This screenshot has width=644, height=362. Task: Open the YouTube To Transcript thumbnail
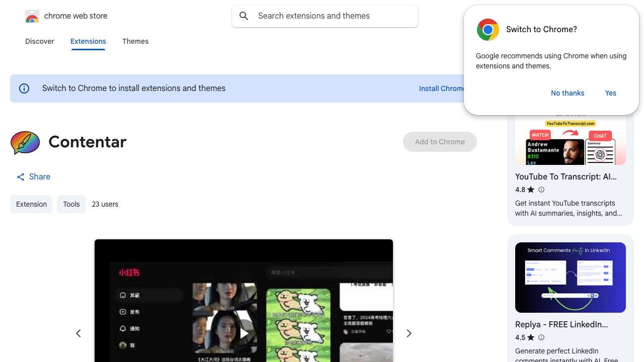tap(571, 140)
